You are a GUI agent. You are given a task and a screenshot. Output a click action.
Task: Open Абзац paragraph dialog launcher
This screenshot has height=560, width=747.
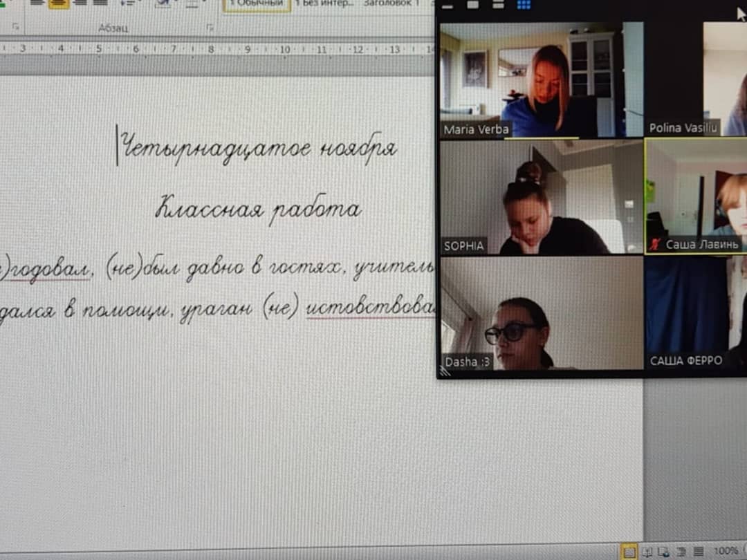(x=210, y=28)
